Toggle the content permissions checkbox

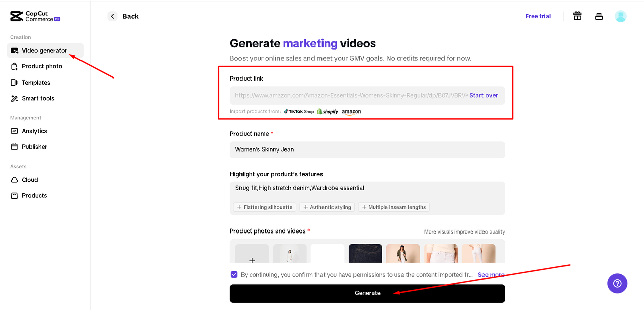click(x=234, y=274)
